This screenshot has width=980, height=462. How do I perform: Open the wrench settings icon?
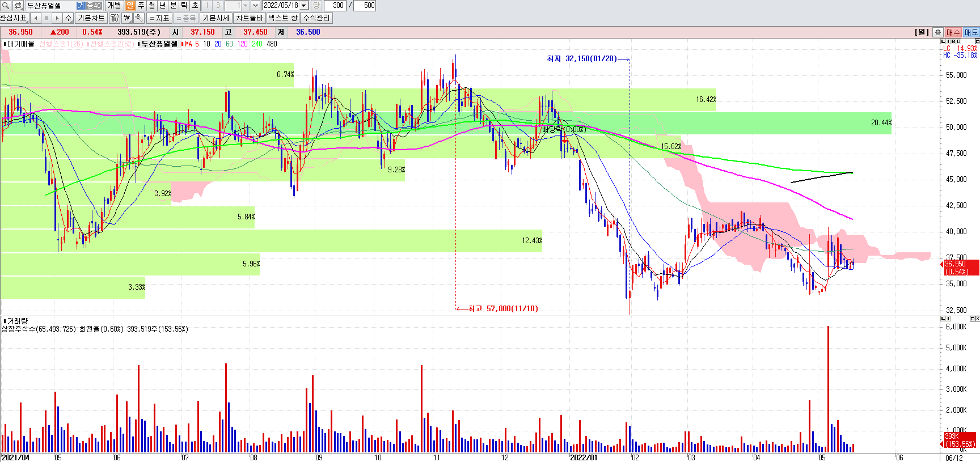tap(138, 18)
